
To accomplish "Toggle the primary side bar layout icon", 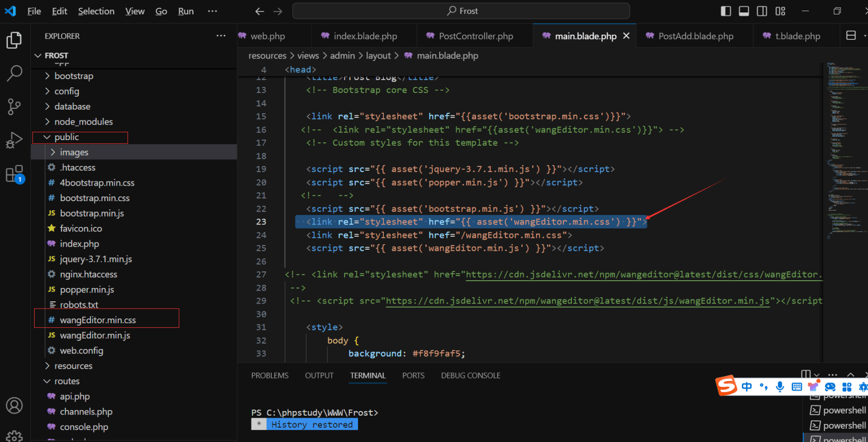I will pyautogui.click(x=726, y=11).
